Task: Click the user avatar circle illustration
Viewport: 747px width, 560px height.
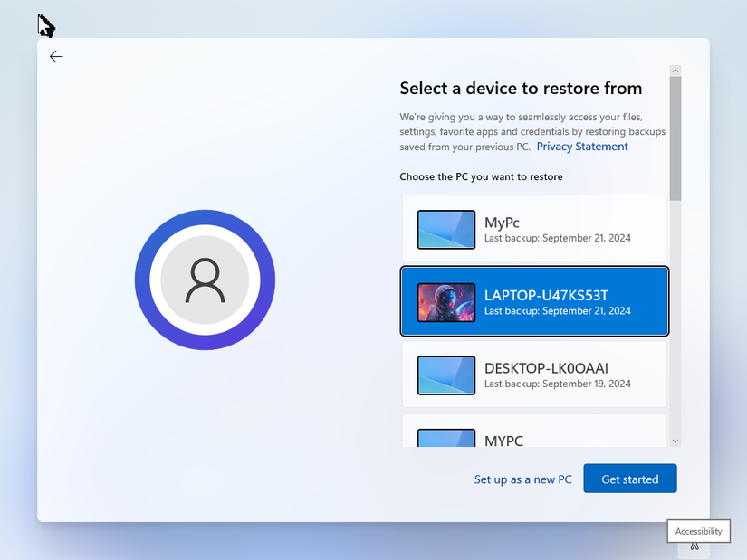Action: [x=205, y=280]
